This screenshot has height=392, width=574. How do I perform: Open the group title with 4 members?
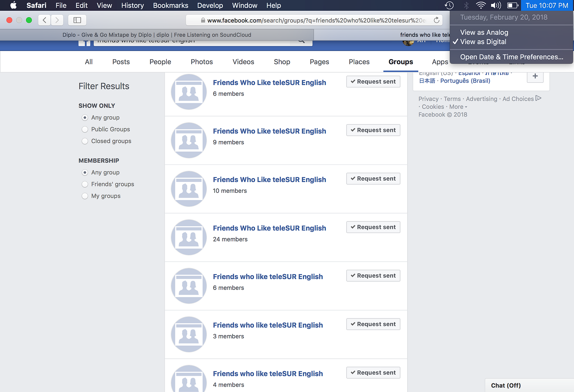tap(268, 374)
